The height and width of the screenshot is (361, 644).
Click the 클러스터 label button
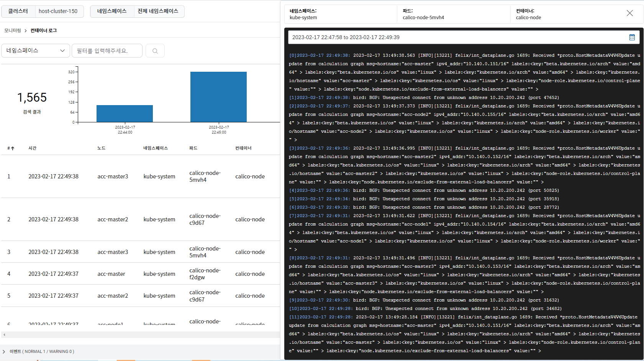pos(18,11)
